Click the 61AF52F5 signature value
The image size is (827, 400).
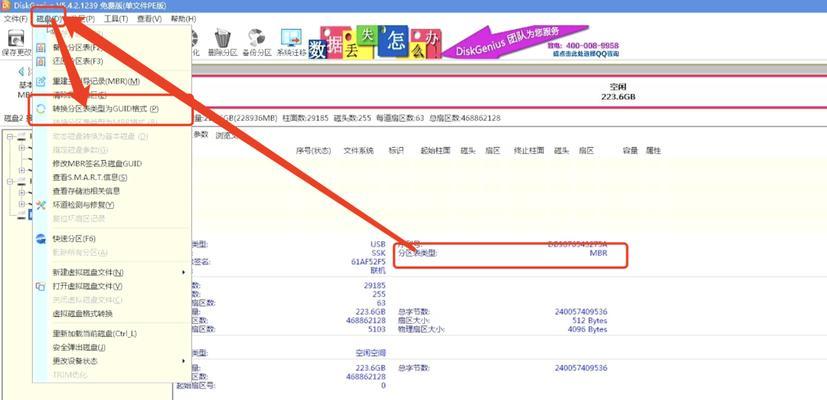[368, 262]
